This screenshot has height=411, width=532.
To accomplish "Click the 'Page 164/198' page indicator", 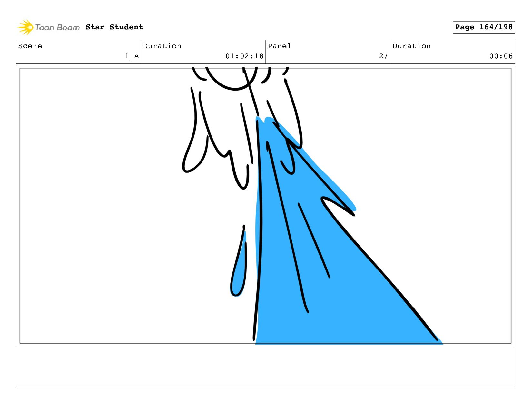I will coord(484,27).
